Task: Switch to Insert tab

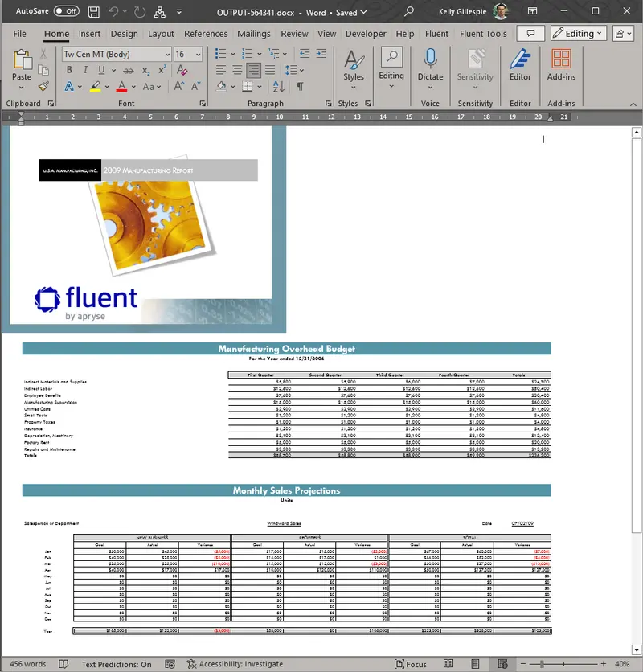Action: point(89,34)
